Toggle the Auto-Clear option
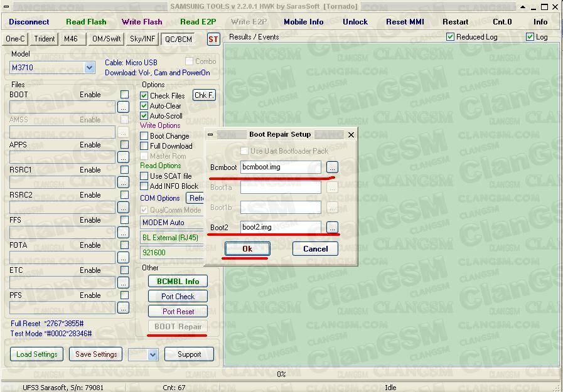Viewport: 563px width, 392px height. point(144,106)
